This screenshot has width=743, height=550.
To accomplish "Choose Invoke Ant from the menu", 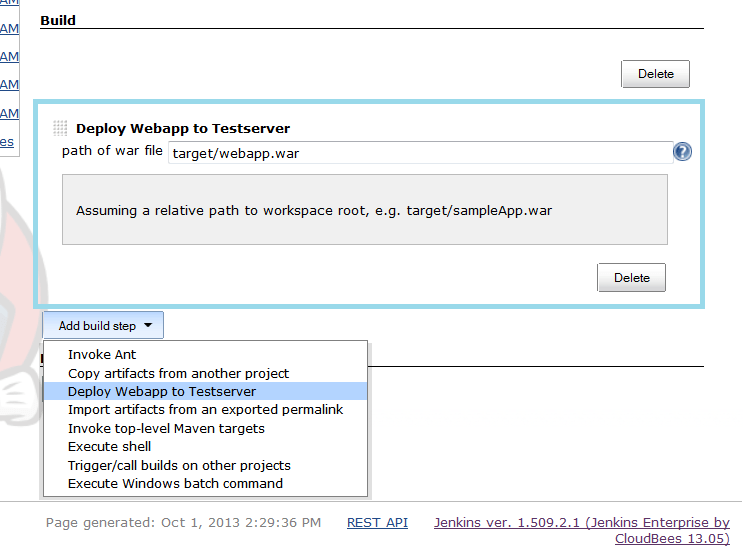I will [x=102, y=354].
